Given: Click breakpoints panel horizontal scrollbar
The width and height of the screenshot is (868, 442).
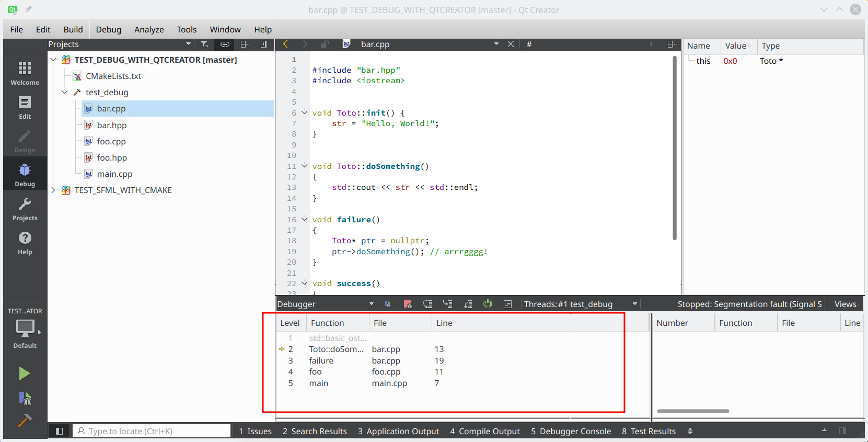Looking at the screenshot, I should pyautogui.click(x=693, y=411).
